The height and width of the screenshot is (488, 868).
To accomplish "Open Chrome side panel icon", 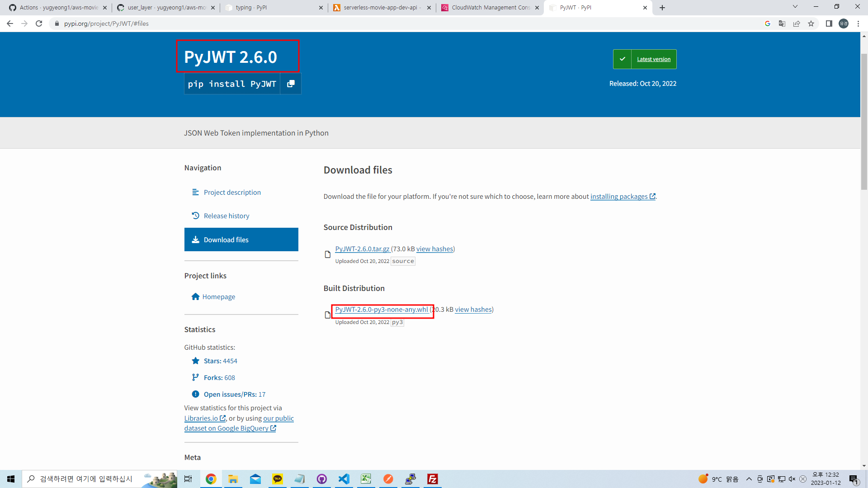I will coord(829,23).
